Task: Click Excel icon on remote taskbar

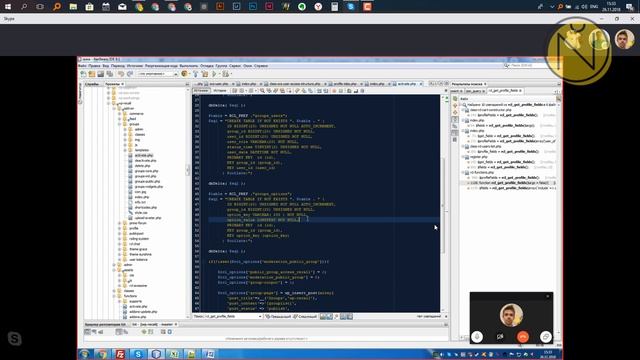Action: (x=174, y=354)
